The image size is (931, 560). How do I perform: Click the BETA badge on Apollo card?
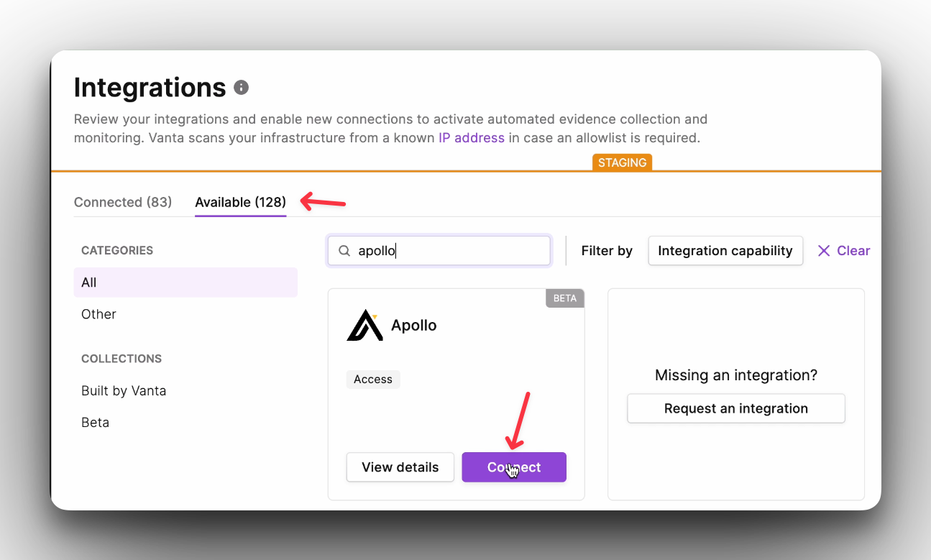(x=565, y=298)
